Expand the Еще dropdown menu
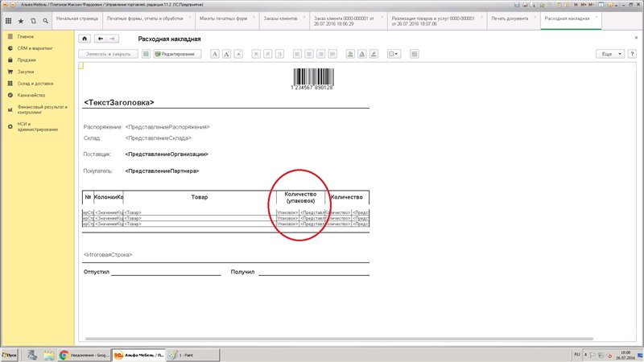 pos(609,54)
